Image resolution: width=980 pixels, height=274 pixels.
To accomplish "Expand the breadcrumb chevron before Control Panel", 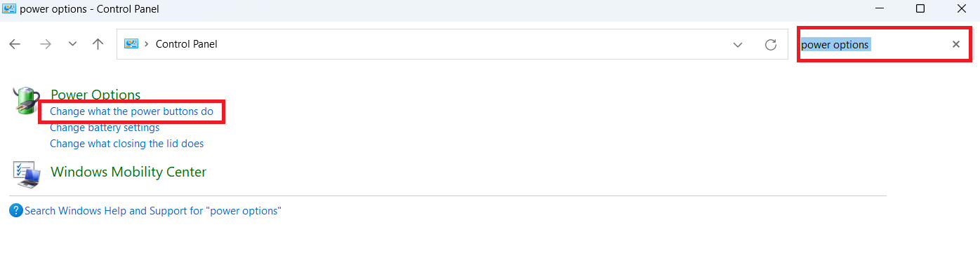I will coord(147,44).
